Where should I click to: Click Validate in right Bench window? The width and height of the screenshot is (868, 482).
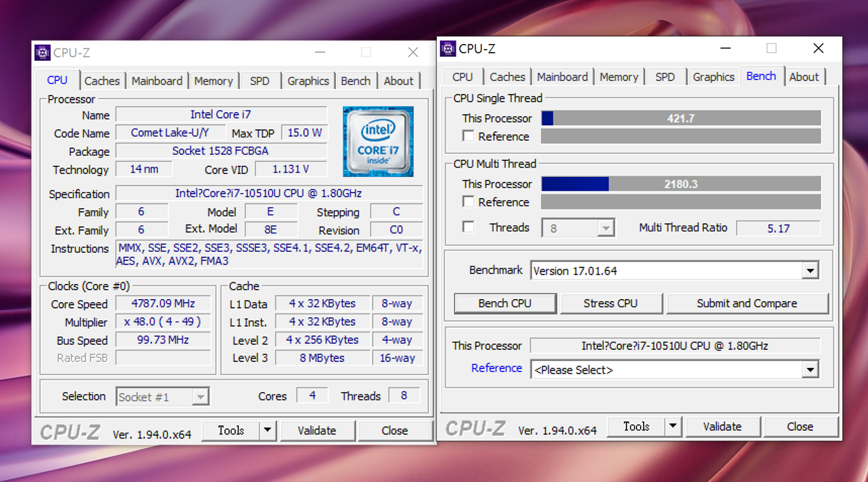[723, 426]
